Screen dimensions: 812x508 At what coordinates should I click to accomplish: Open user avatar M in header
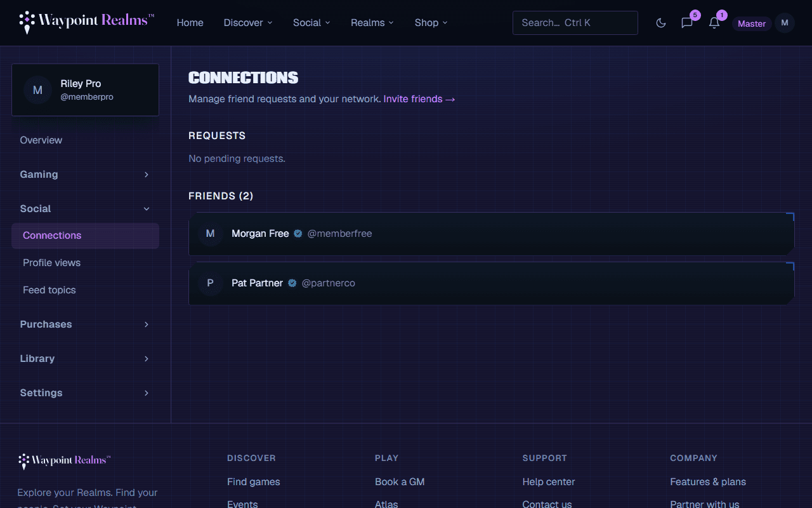tap(785, 23)
